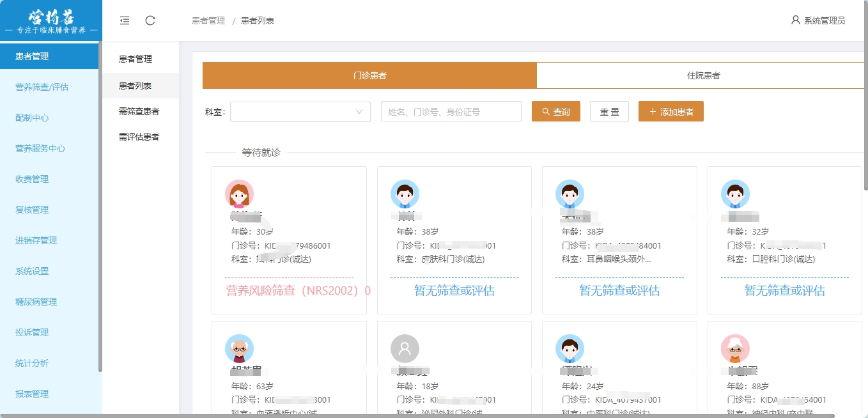The width and height of the screenshot is (868, 418).
Task: Collapse the sidebar with the menu fold icon
Action: (x=125, y=20)
